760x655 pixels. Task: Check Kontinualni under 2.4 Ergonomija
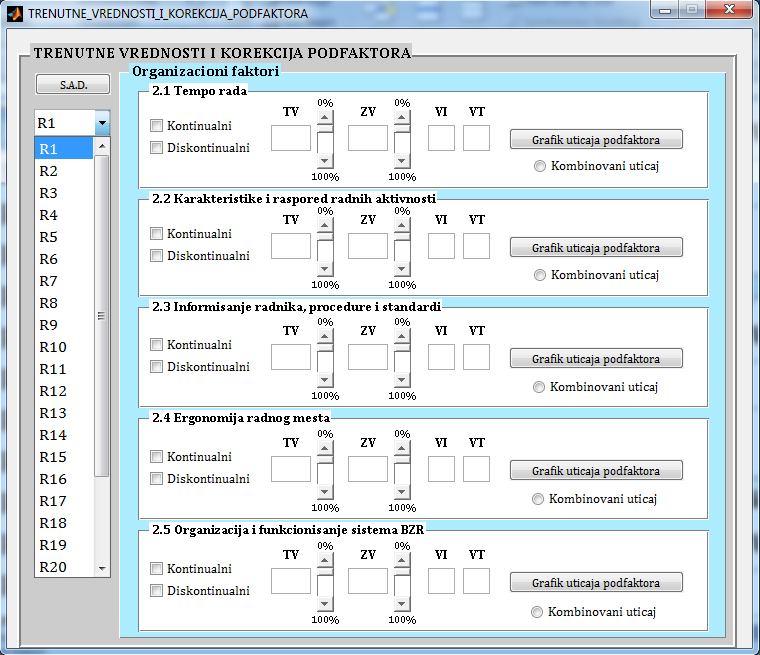156,457
